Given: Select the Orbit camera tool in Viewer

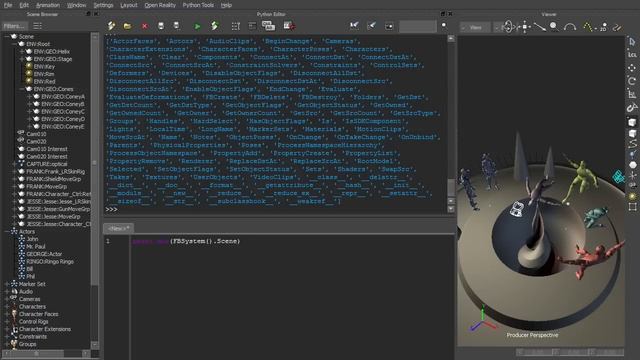Looking at the screenshot, I should [508, 27].
